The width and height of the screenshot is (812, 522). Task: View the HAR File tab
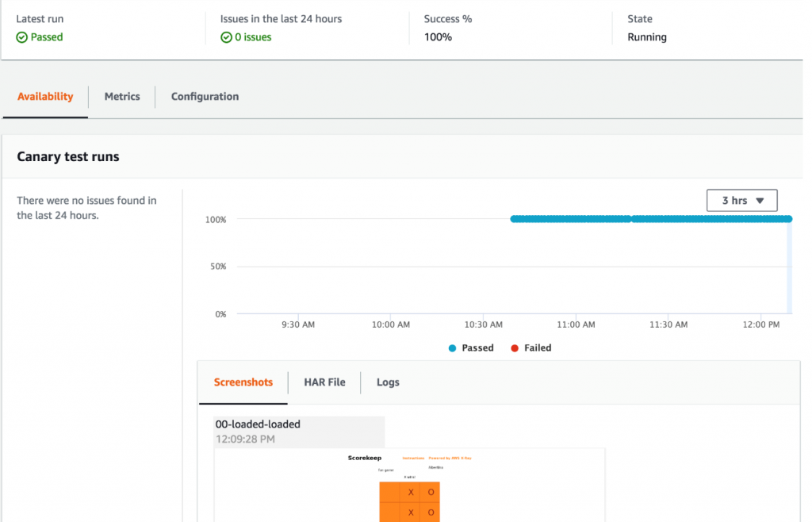(x=324, y=382)
